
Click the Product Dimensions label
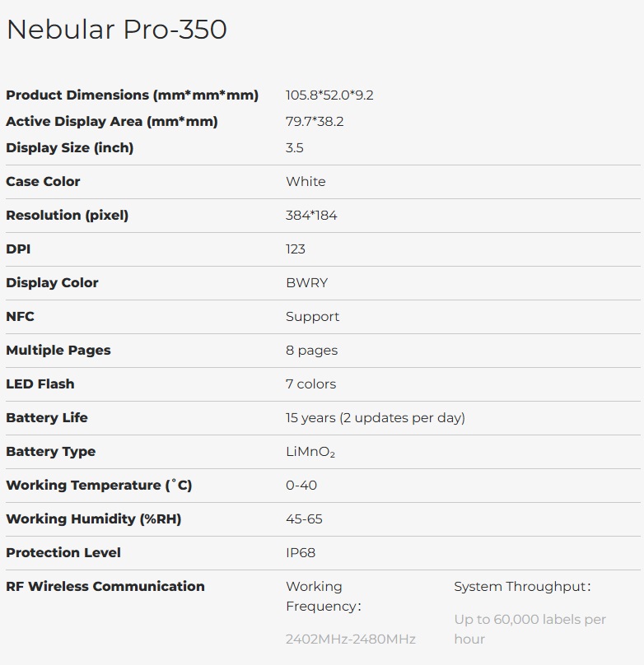(x=132, y=95)
